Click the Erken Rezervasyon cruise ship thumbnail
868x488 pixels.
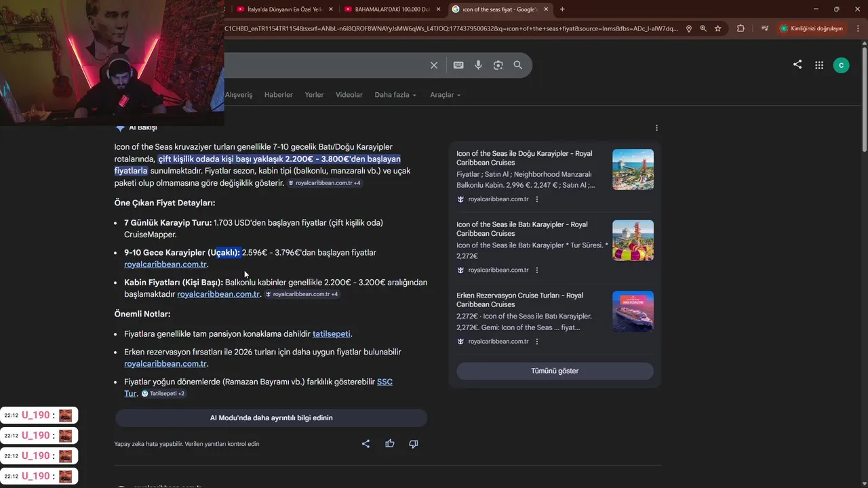633,311
